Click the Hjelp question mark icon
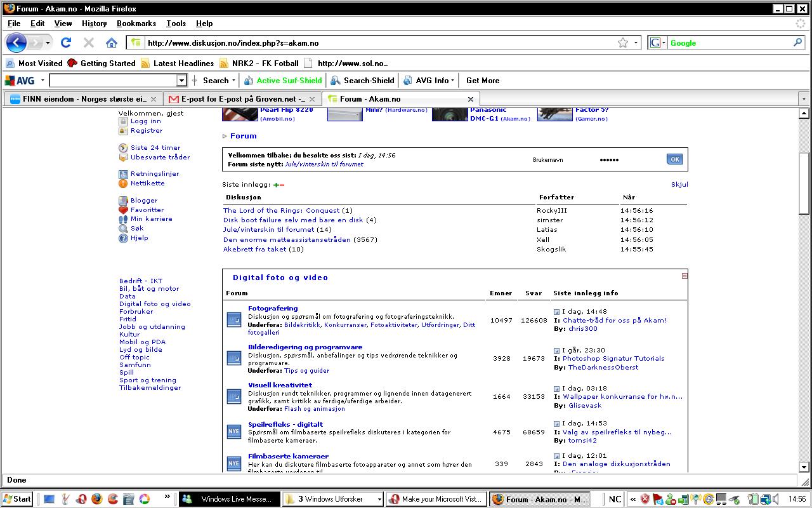This screenshot has height=508, width=812. click(x=123, y=238)
